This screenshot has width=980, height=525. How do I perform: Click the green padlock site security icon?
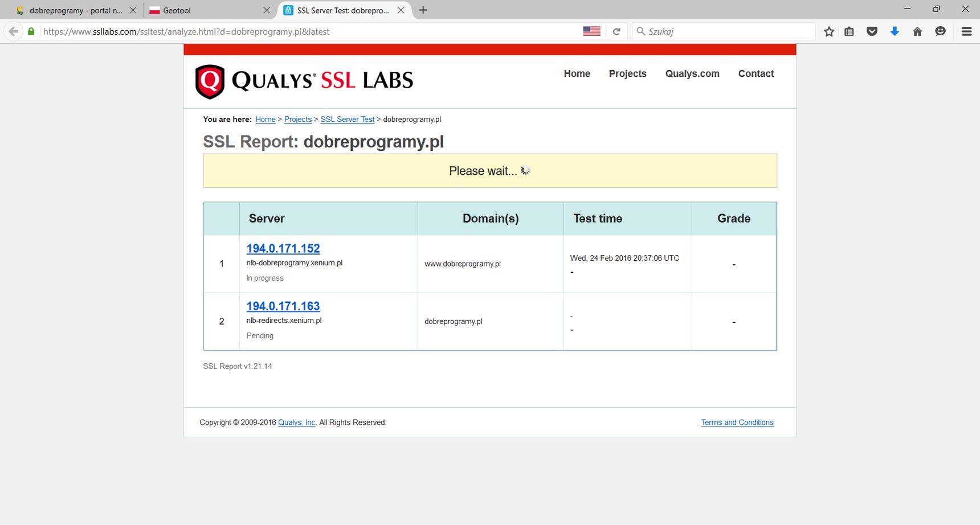pyautogui.click(x=31, y=31)
